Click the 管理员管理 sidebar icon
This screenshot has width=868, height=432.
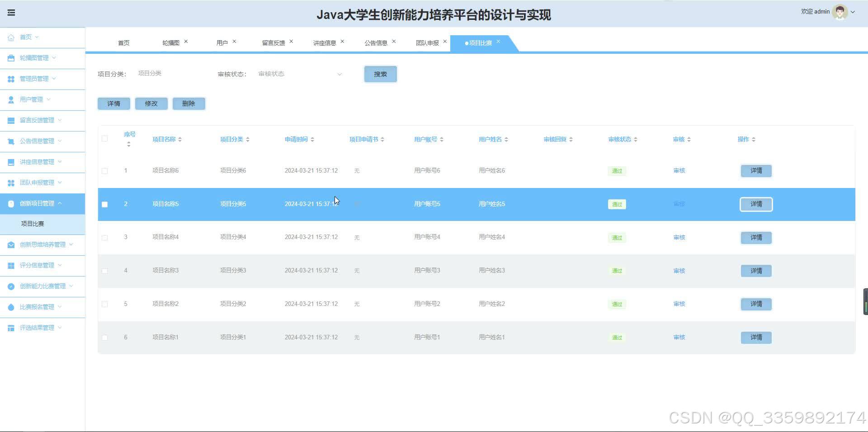pos(11,79)
